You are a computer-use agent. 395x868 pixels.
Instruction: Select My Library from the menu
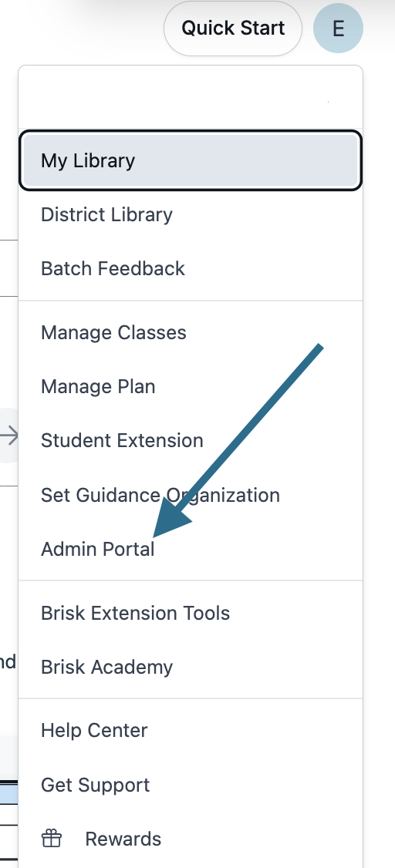tap(191, 160)
